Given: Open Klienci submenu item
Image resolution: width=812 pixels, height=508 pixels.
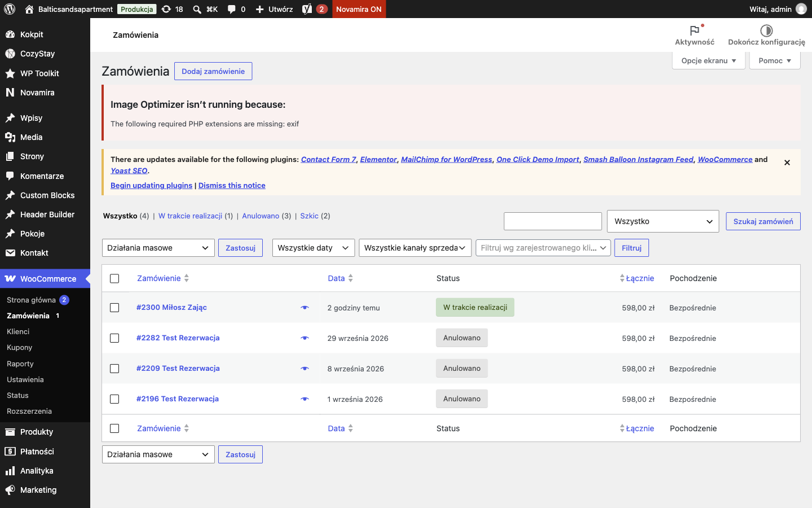Looking at the screenshot, I should click(18, 332).
